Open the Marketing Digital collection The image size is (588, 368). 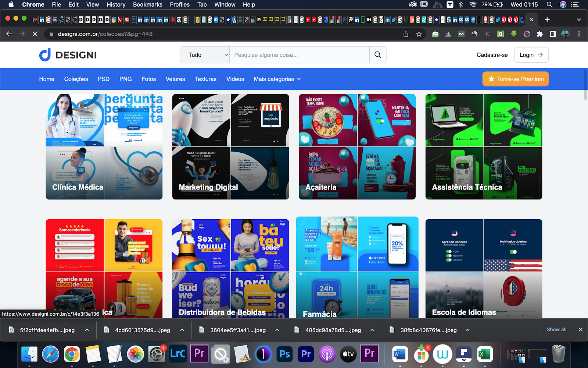(x=230, y=147)
